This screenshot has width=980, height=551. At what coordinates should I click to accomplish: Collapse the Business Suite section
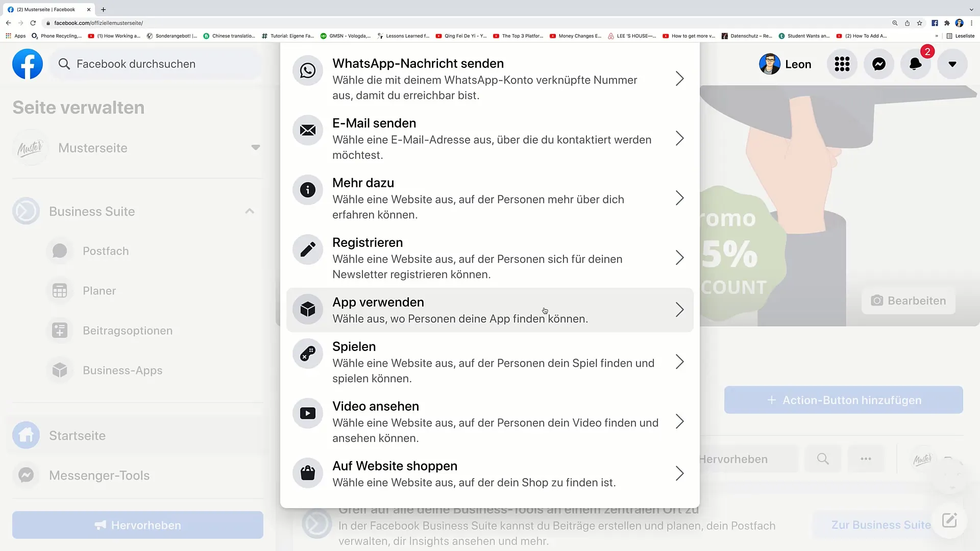click(x=250, y=211)
